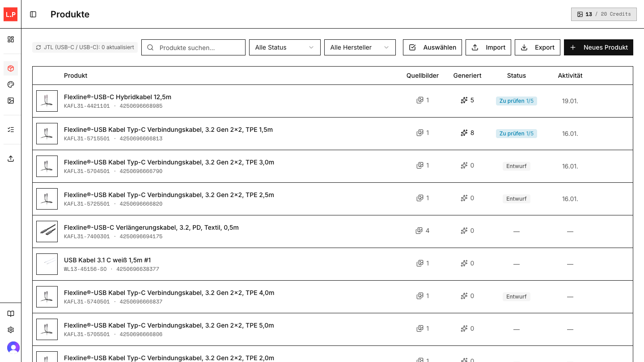Click SKU WL13-45156-SO
644x362 pixels.
pyautogui.click(x=85, y=269)
